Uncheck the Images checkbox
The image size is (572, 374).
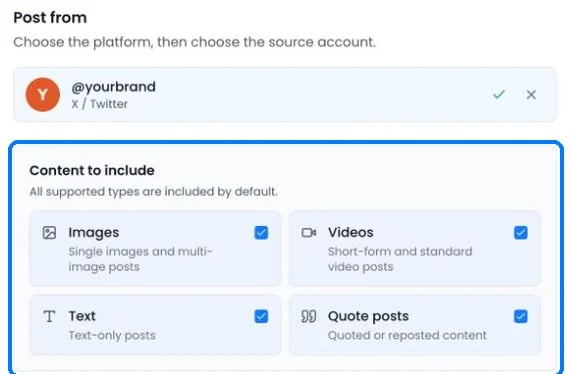(x=261, y=233)
